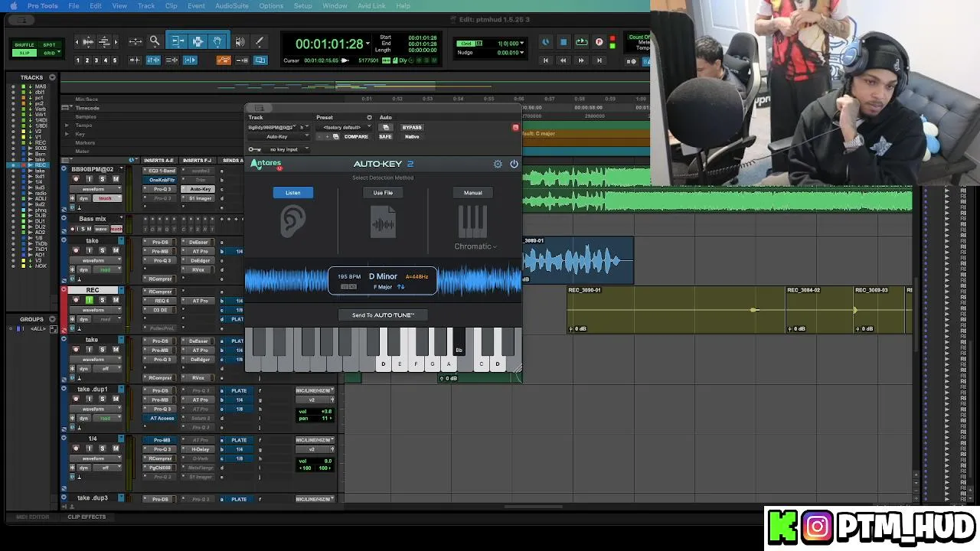Solo the REC track
The width and height of the screenshot is (980, 551).
(103, 300)
